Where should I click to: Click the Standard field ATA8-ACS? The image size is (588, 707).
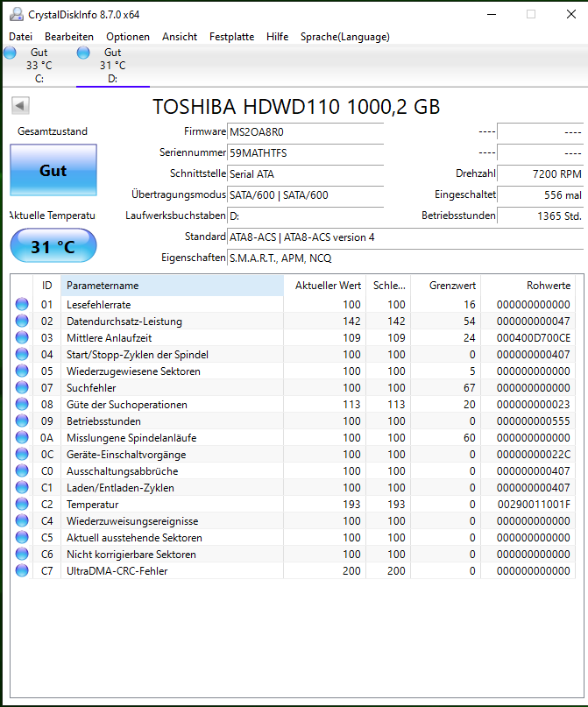pyautogui.click(x=405, y=237)
